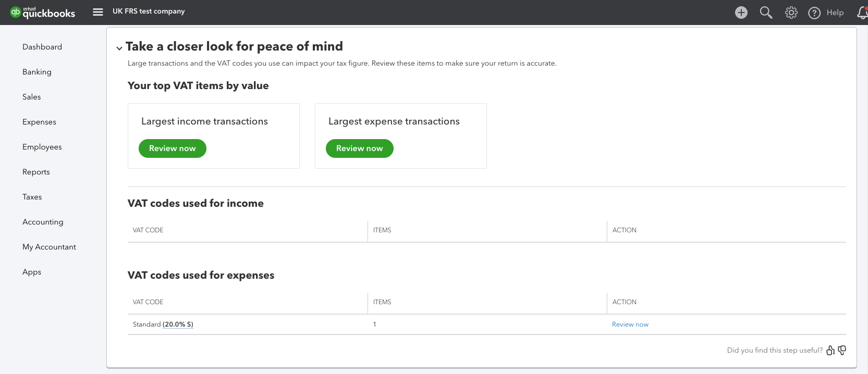This screenshot has width=868, height=374.
Task: Open Reports in sidebar
Action: 36,172
